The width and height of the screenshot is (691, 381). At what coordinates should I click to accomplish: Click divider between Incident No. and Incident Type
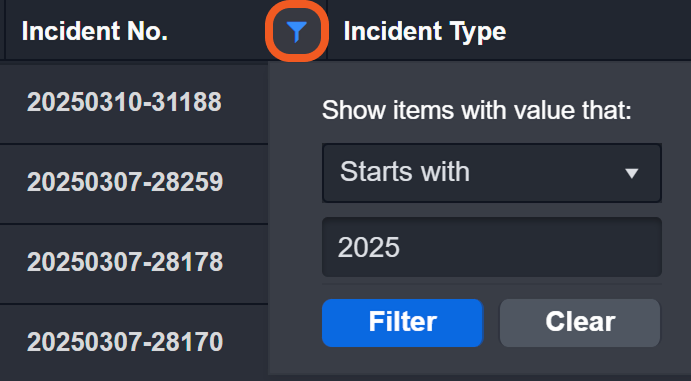[x=327, y=30]
